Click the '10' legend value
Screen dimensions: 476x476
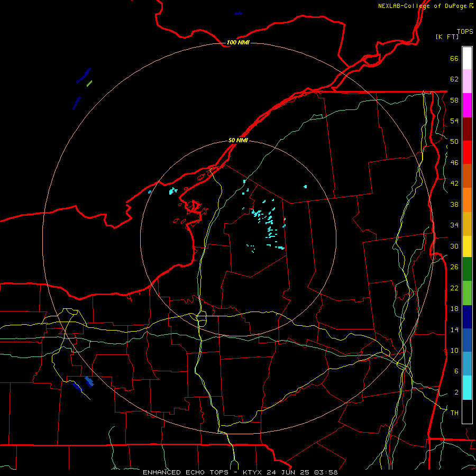(454, 350)
